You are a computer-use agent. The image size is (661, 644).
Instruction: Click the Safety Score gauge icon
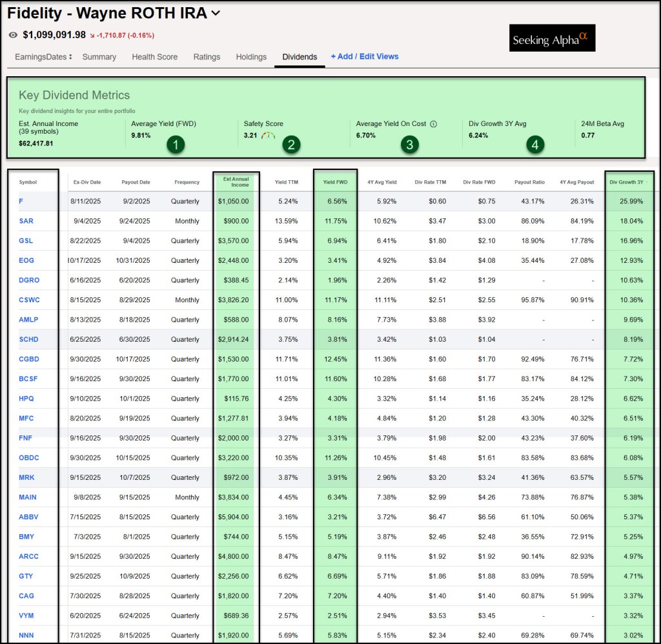coord(269,136)
